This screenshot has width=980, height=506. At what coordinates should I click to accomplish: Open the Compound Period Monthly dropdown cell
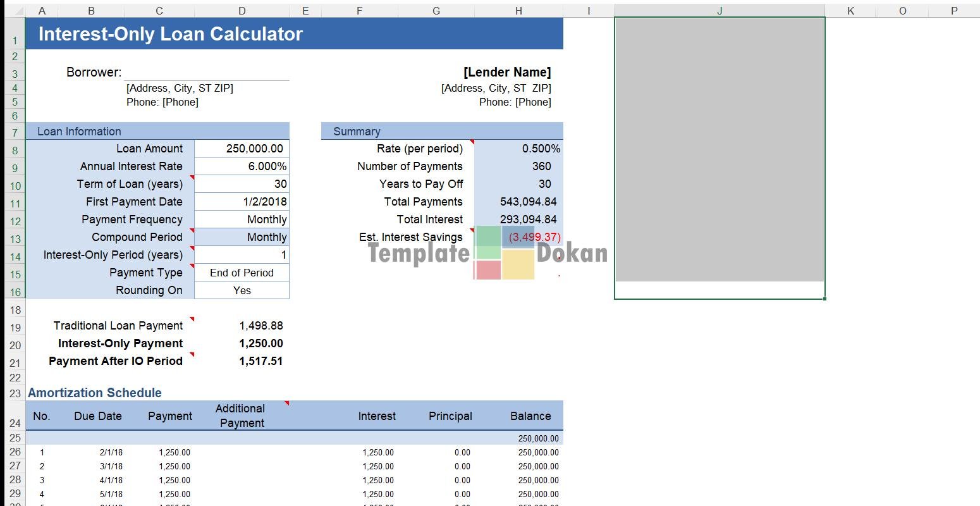coord(242,237)
